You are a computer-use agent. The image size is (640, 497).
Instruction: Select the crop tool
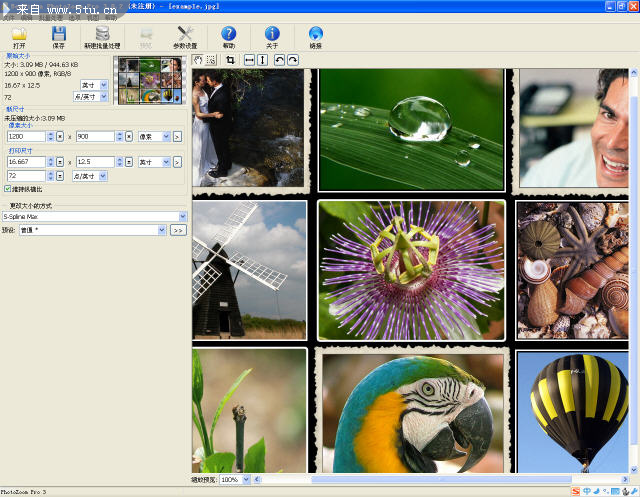click(230, 60)
